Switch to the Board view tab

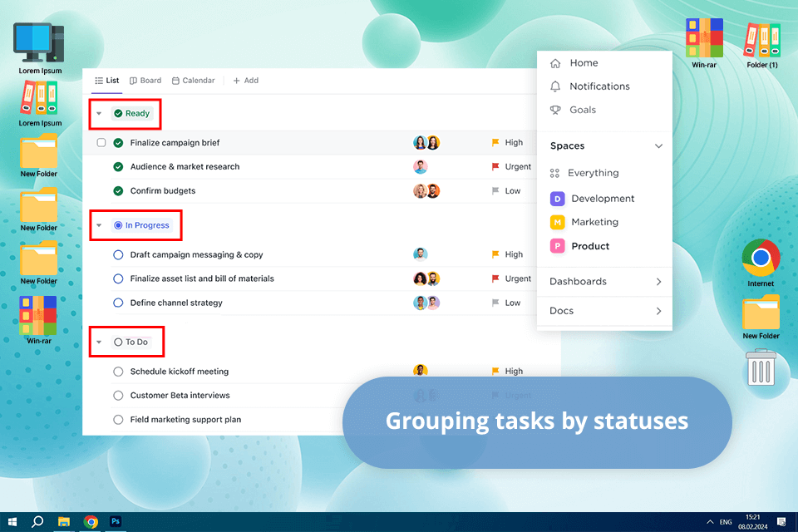click(x=145, y=81)
